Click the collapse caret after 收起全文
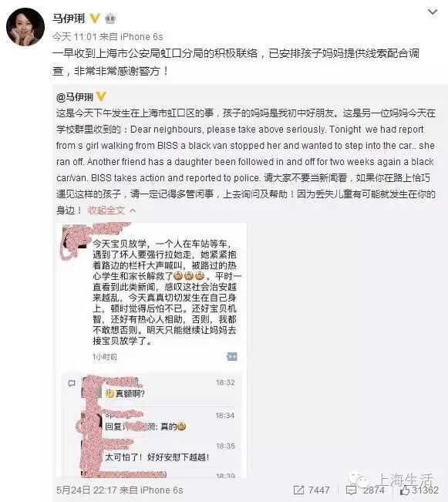Viewport: 448px width, 502px height. (x=133, y=211)
